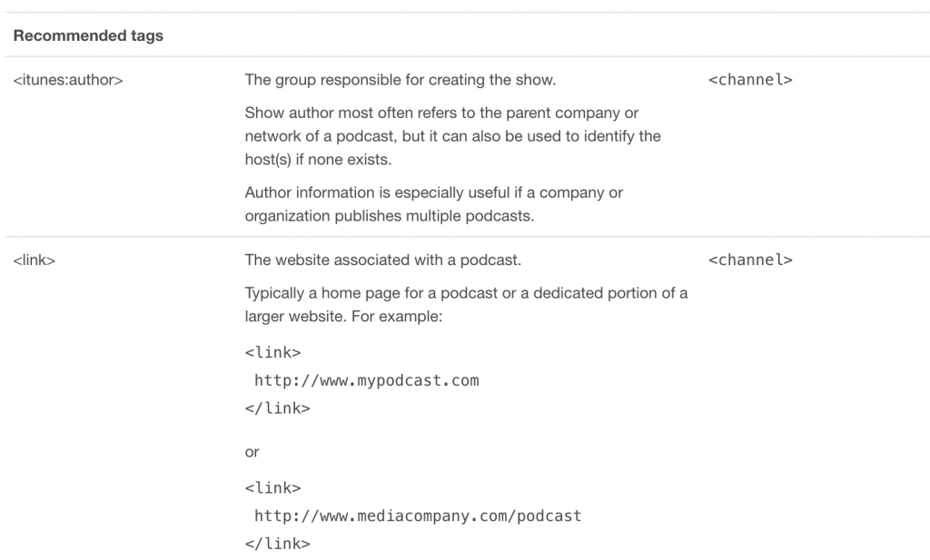This screenshot has width=930, height=560.
Task: Click the opening <link> tag above mediacompany URL
Action: (x=272, y=487)
